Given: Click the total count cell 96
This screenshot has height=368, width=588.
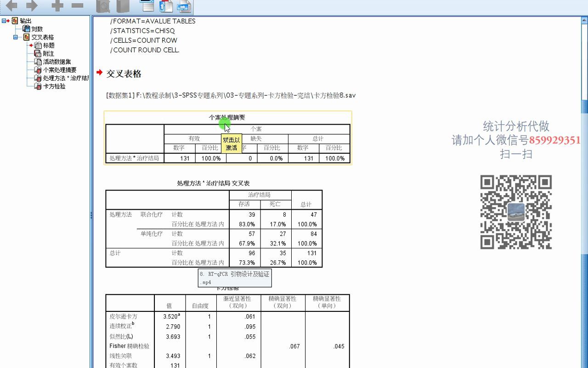Looking at the screenshot, I should click(x=244, y=253).
